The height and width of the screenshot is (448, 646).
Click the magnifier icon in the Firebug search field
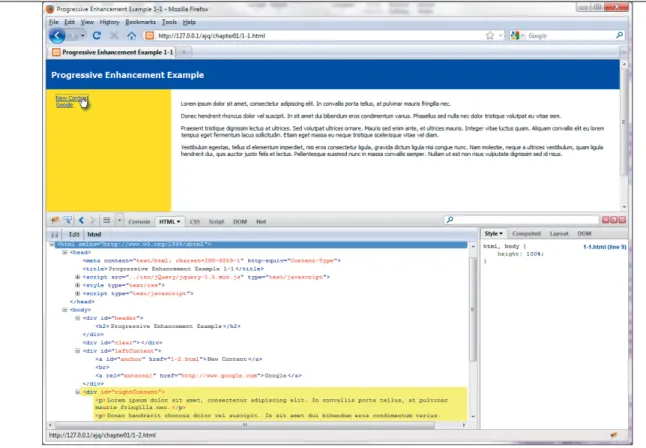450,220
